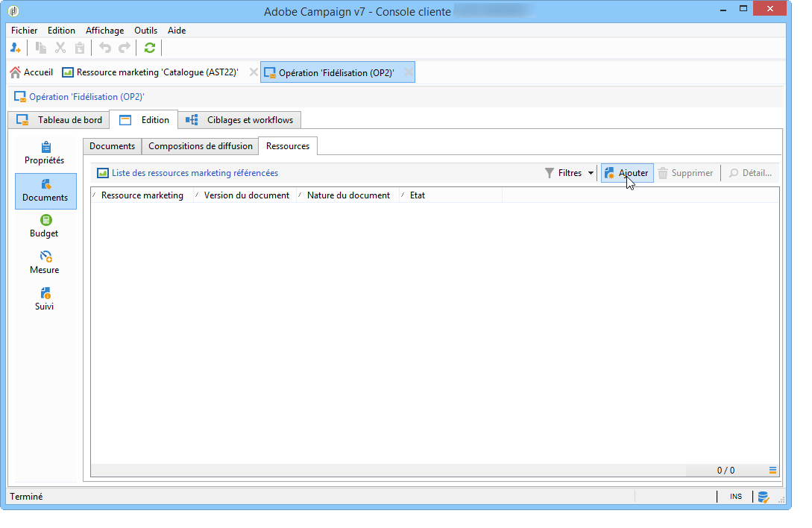Click the INS indicator in status bar
The height and width of the screenshot is (528, 812).
point(736,497)
